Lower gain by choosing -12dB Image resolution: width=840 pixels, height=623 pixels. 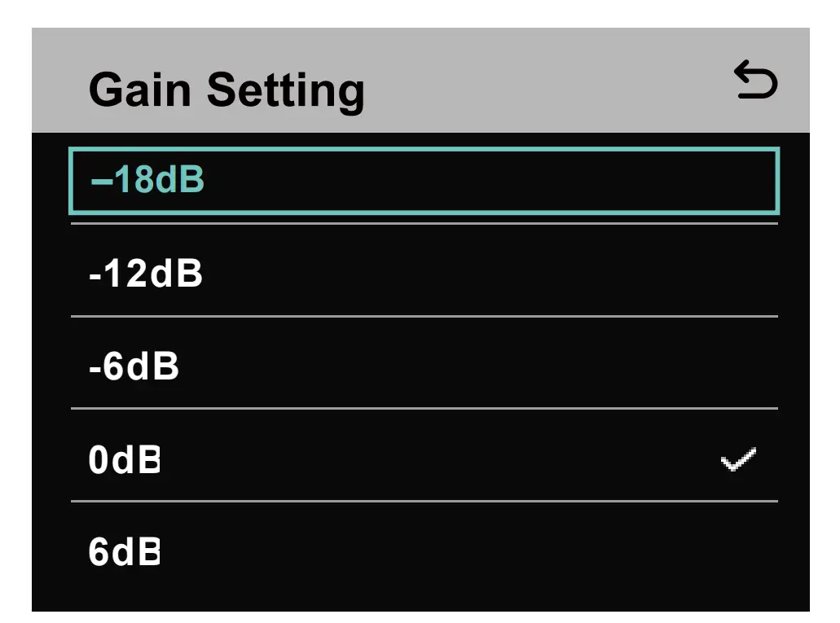[x=424, y=274]
